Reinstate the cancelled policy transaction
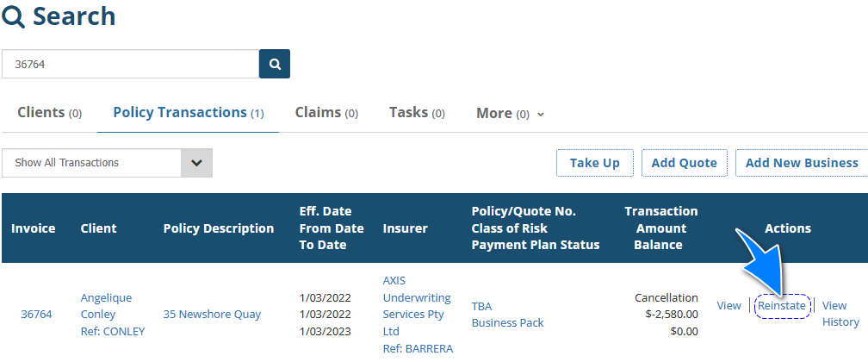This screenshot has width=868, height=362. tap(782, 306)
